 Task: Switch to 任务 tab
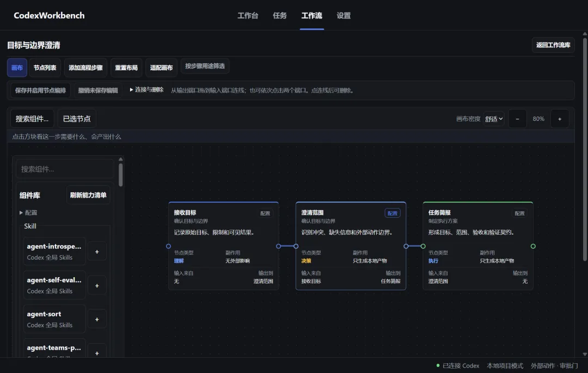pos(280,15)
